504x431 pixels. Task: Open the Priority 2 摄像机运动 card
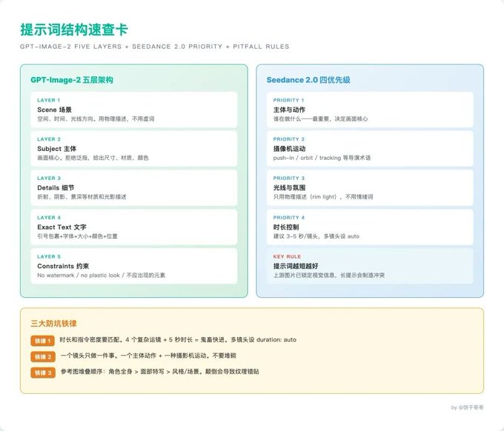370,149
